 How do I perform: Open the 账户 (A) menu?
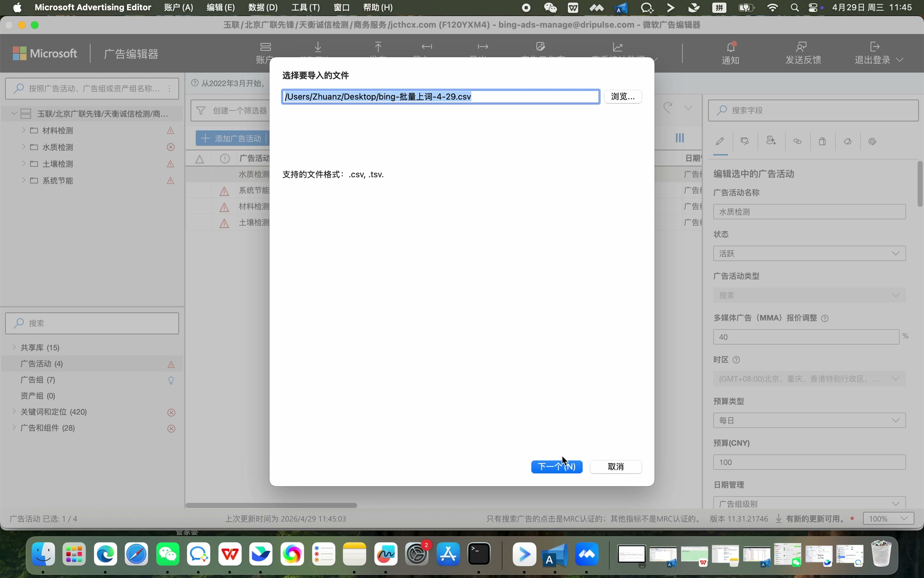tap(178, 8)
